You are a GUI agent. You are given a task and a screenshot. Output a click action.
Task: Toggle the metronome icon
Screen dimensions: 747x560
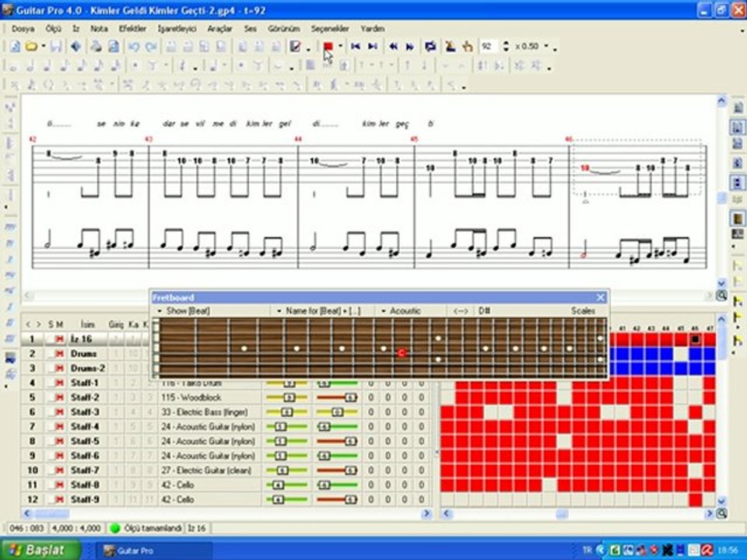tap(451, 46)
